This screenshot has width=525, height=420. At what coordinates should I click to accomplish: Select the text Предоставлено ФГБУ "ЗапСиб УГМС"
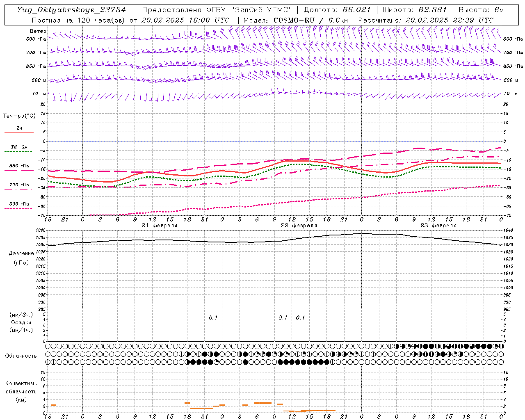click(217, 10)
